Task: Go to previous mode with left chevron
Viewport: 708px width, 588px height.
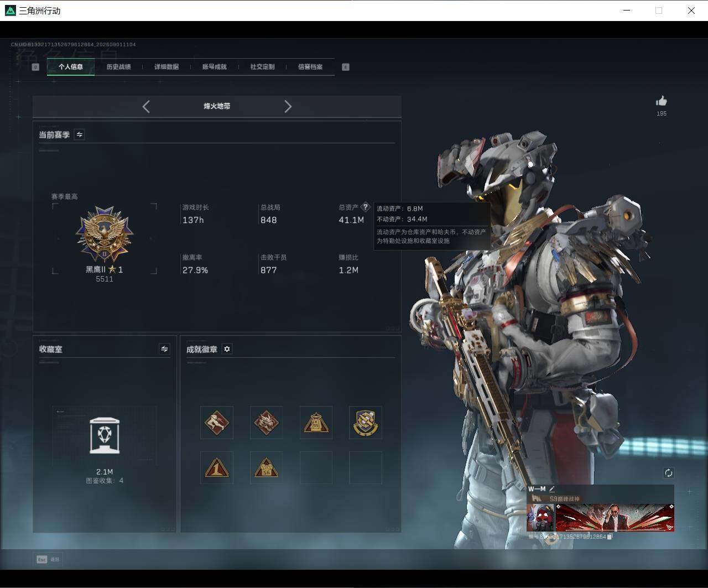Action: coord(146,107)
